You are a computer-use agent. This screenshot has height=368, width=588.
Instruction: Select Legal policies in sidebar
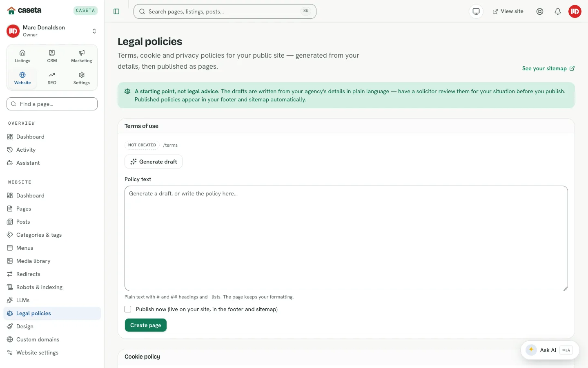(52, 313)
